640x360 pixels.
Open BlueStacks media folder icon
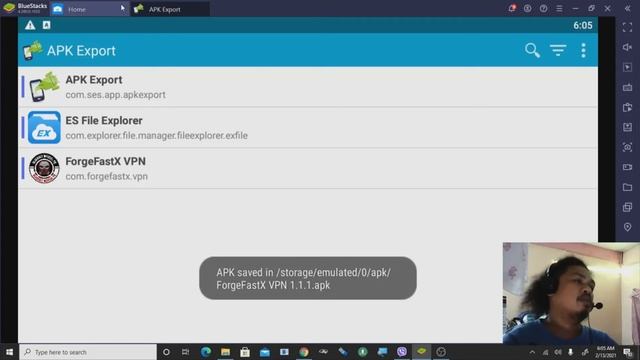click(627, 187)
